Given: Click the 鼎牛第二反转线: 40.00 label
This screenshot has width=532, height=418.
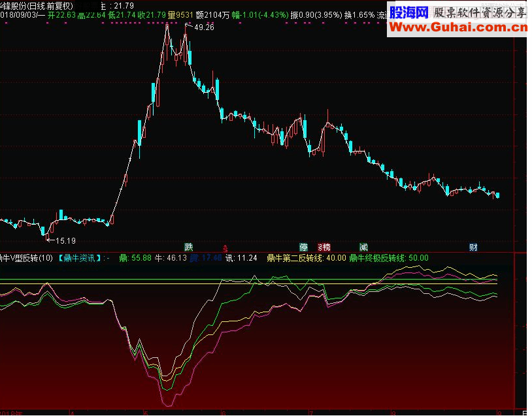Looking at the screenshot, I should tap(307, 258).
